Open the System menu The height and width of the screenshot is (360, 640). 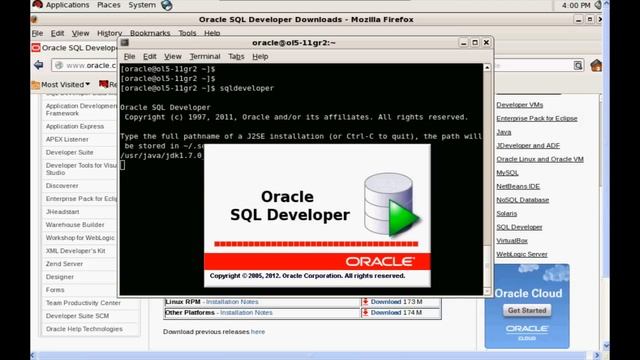142,5
